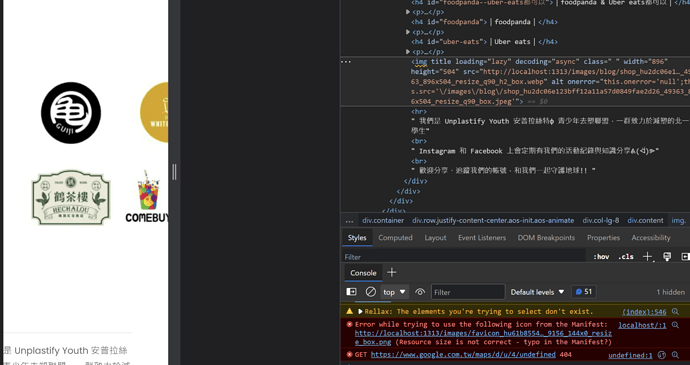The width and height of the screenshot is (690, 365).
Task: Open the 51 issues counter
Action: (x=584, y=291)
